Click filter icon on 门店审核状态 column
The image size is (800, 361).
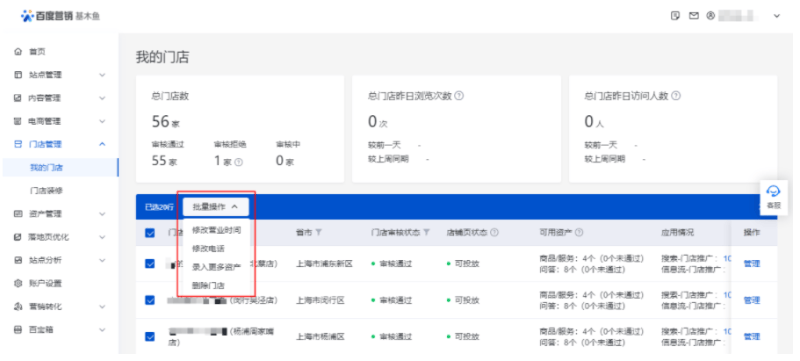tap(426, 232)
